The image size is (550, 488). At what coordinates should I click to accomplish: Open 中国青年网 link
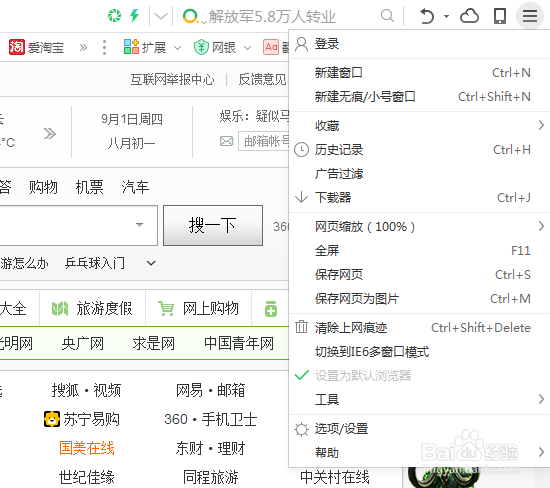(239, 343)
